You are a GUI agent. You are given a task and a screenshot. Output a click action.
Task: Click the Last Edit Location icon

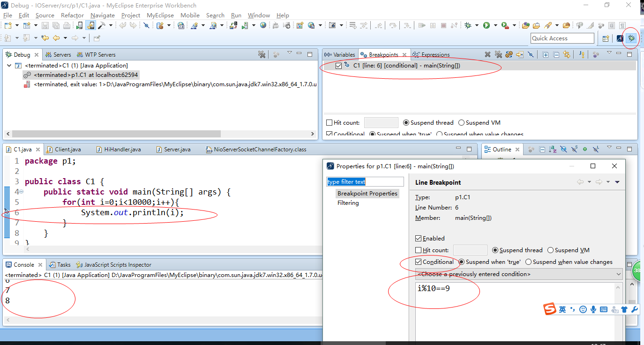pyautogui.click(x=45, y=38)
